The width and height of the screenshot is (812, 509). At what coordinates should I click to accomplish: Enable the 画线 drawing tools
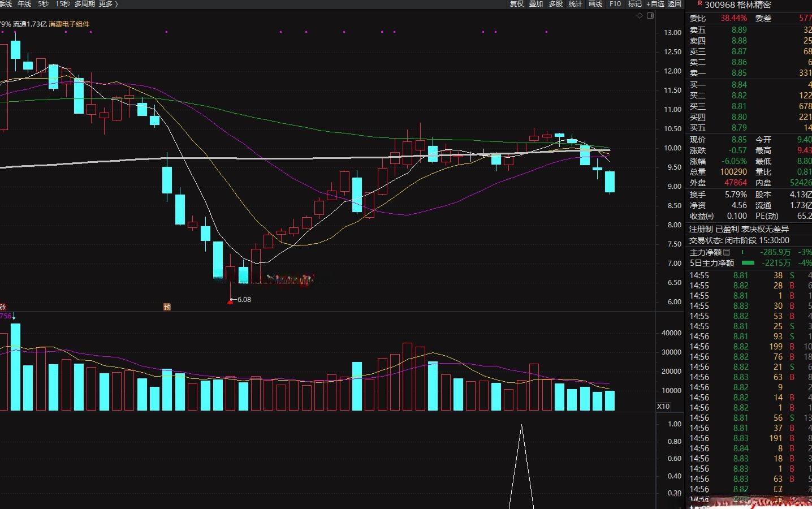click(x=595, y=4)
